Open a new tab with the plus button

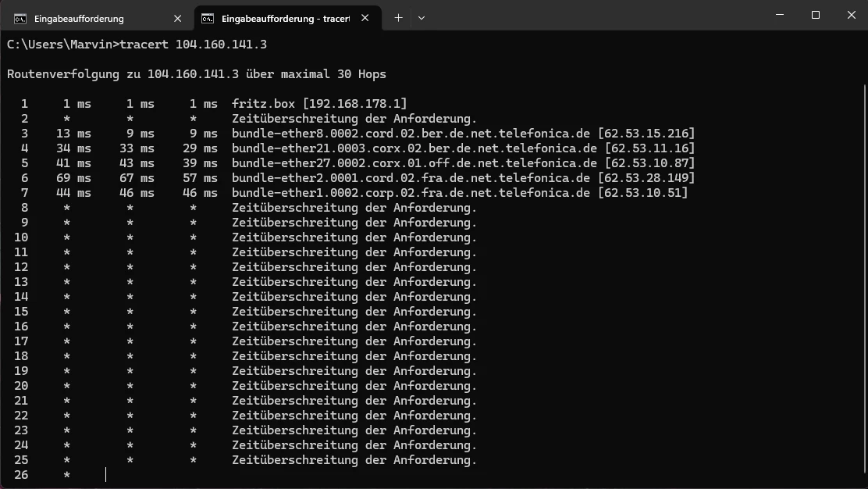coord(398,18)
